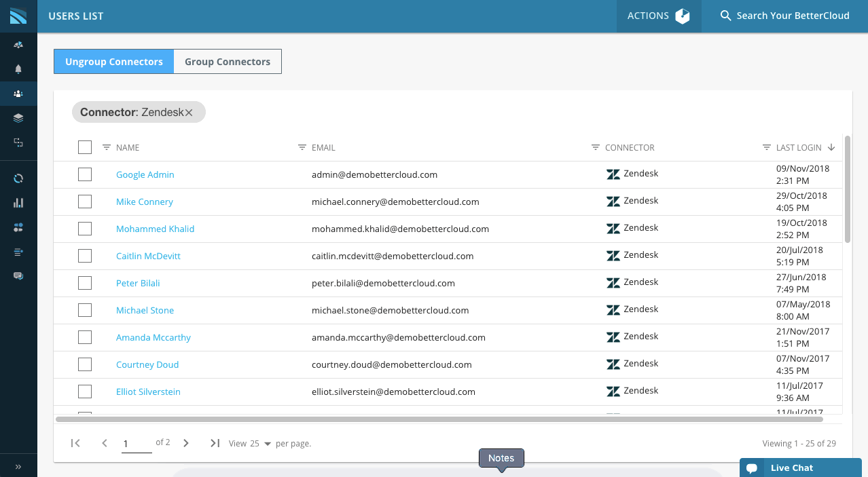Select the Ungroup Connectors tab
The image size is (868, 477).
(x=114, y=62)
